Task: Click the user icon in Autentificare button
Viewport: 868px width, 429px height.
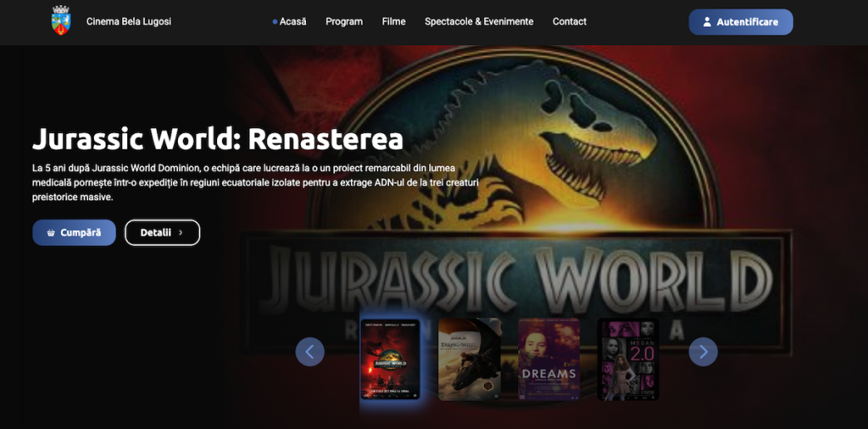Action: [x=707, y=22]
